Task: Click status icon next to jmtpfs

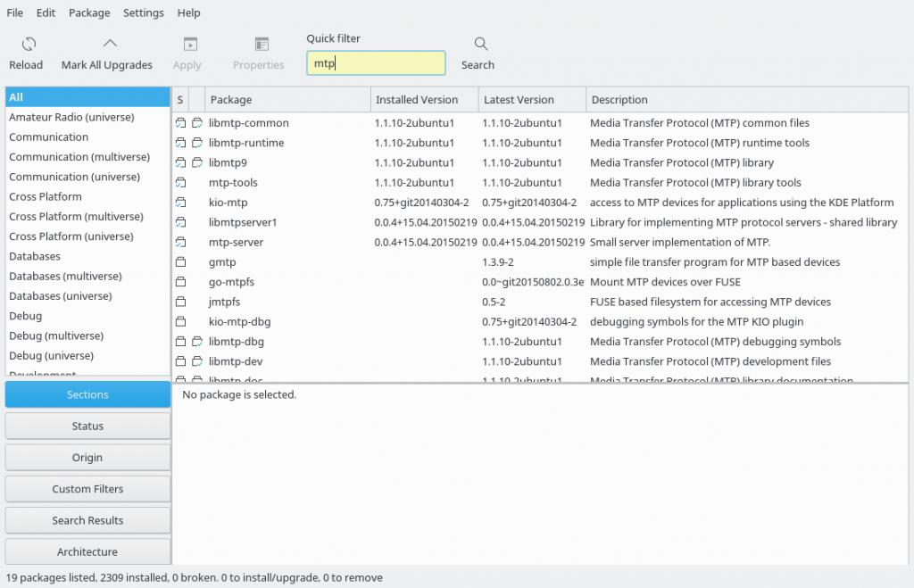Action: (180, 302)
